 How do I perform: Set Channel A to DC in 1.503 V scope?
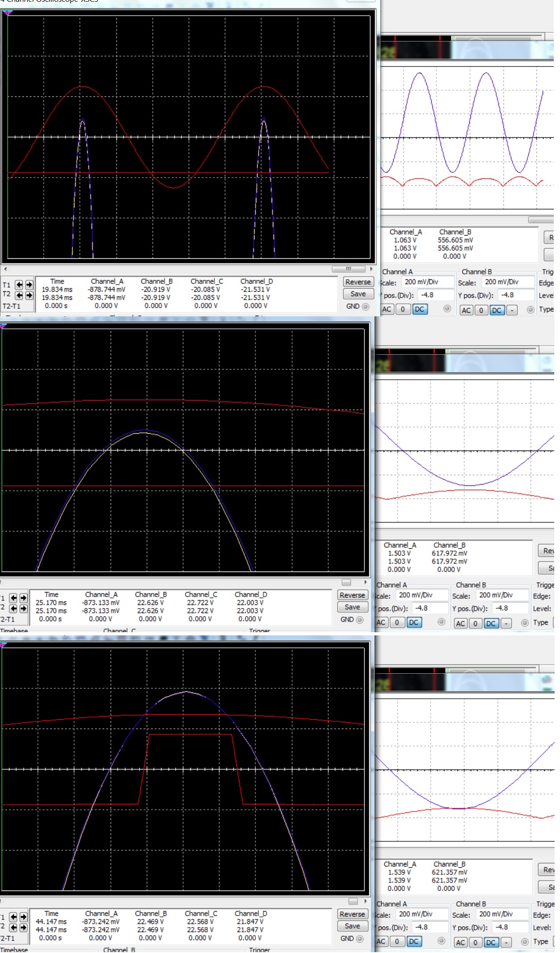(x=414, y=623)
